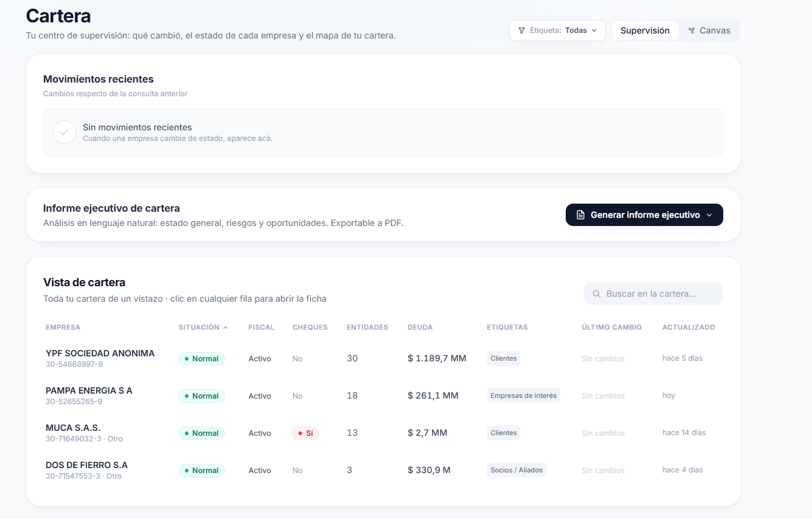Click the Clientes tag on YPF row
Viewport: 812px width, 519px height.
coord(504,358)
